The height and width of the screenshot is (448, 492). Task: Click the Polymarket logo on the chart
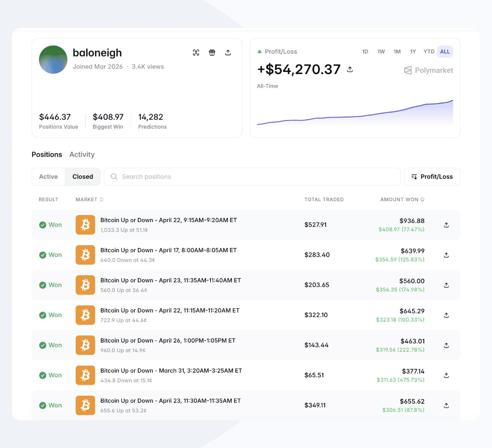coord(429,70)
